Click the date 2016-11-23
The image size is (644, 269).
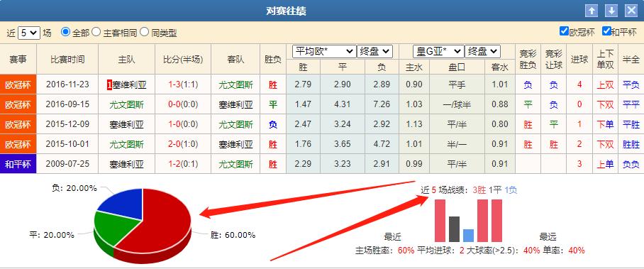[67, 85]
